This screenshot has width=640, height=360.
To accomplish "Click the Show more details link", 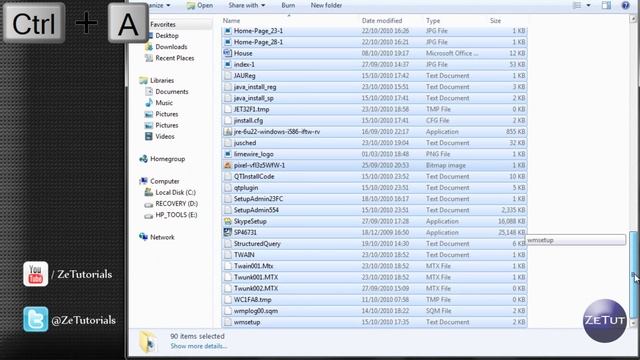I will coord(198,346).
